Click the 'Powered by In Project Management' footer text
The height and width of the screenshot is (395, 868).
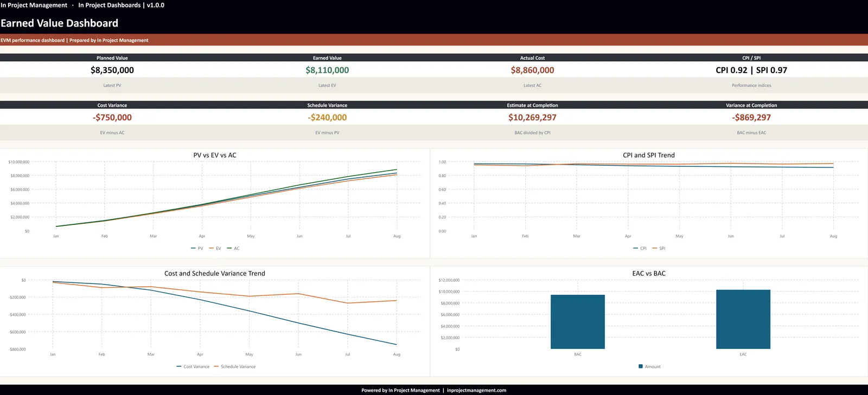point(400,390)
